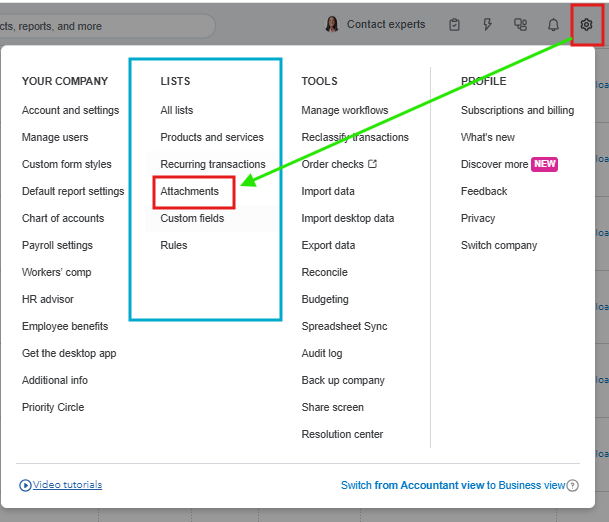Open Default report settings
Viewport: 609px width, 522px height.
73,191
